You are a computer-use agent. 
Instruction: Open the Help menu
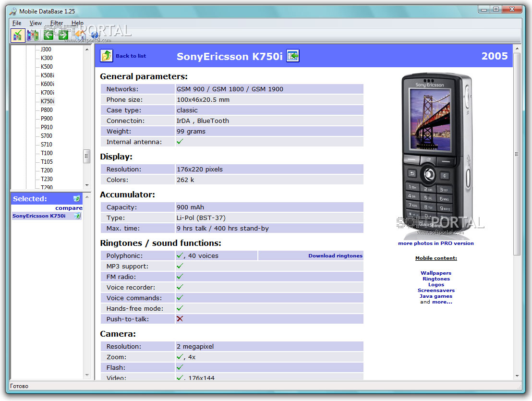tap(77, 23)
